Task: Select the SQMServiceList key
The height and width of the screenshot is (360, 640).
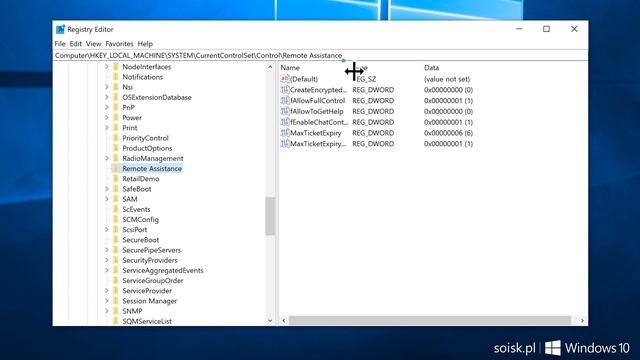Action: coord(147,321)
